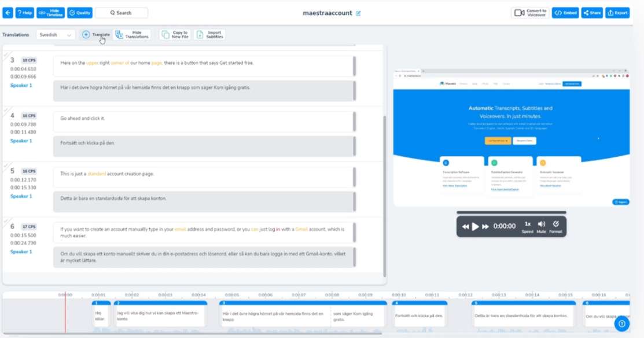
Task: Open the Quality check button
Action: click(80, 13)
